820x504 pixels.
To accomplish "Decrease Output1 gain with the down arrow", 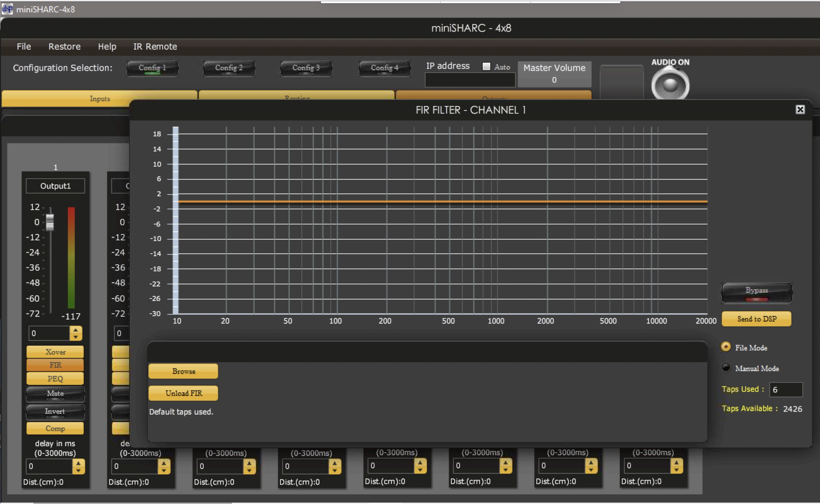I will click(x=76, y=337).
